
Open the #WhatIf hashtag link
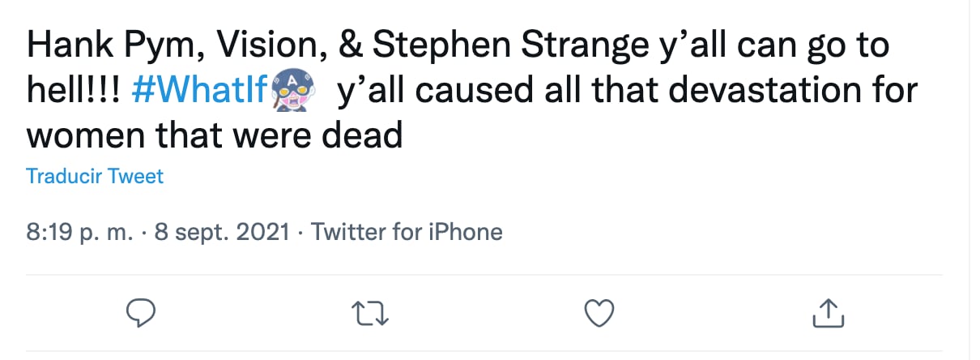[198, 91]
